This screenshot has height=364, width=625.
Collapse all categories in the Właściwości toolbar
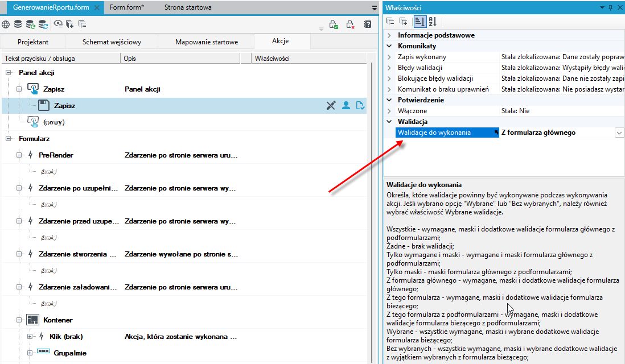[390, 22]
